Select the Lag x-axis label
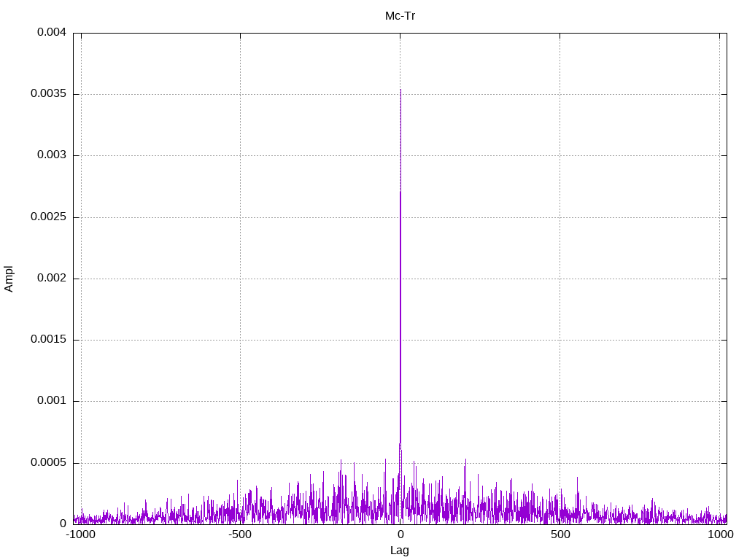Viewport: 747px width, 560px height. point(400,551)
